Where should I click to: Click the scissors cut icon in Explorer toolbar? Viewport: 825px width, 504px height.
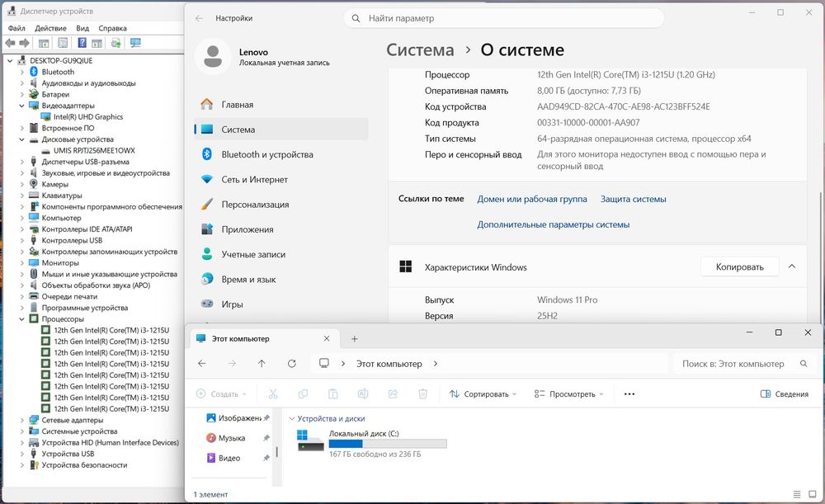point(272,394)
